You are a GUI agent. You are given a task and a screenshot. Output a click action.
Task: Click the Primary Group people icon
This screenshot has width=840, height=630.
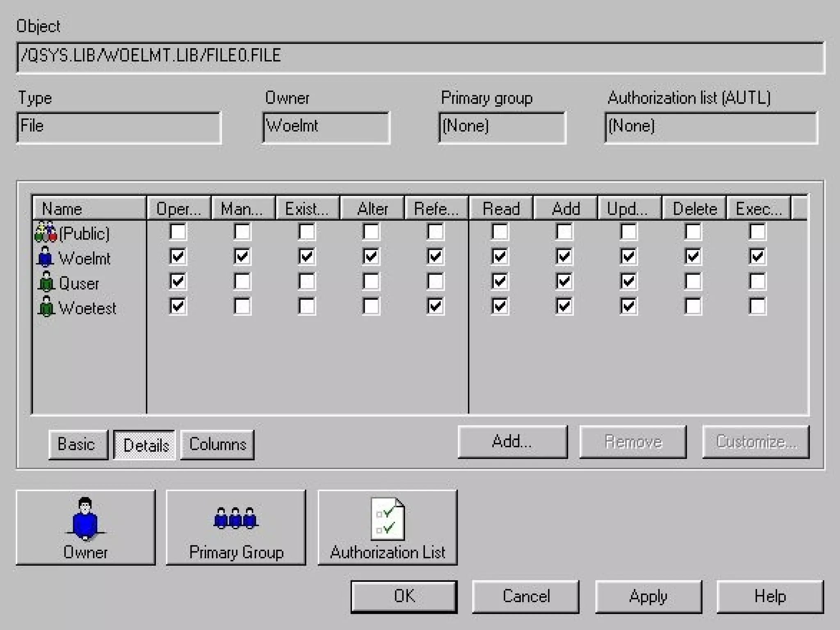point(235,518)
